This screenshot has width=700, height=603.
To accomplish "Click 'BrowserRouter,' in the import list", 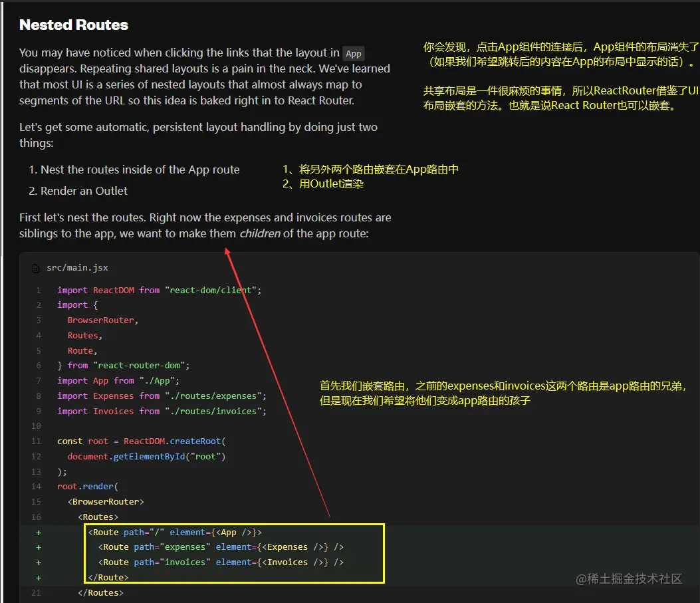I will tap(102, 320).
